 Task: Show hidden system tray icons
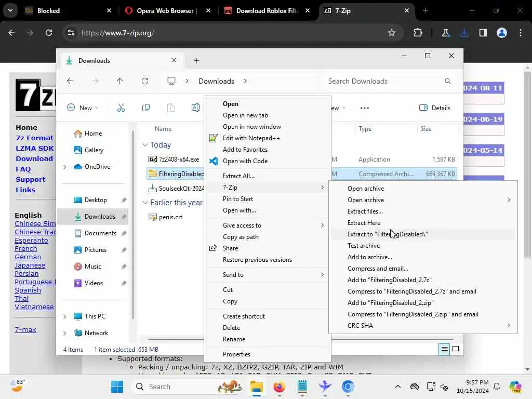(x=397, y=387)
